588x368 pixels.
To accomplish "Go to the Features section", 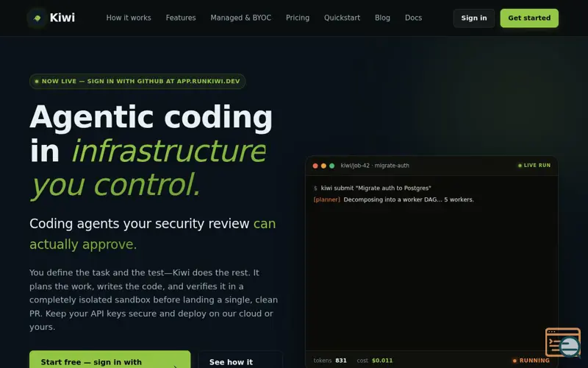I will tap(181, 18).
